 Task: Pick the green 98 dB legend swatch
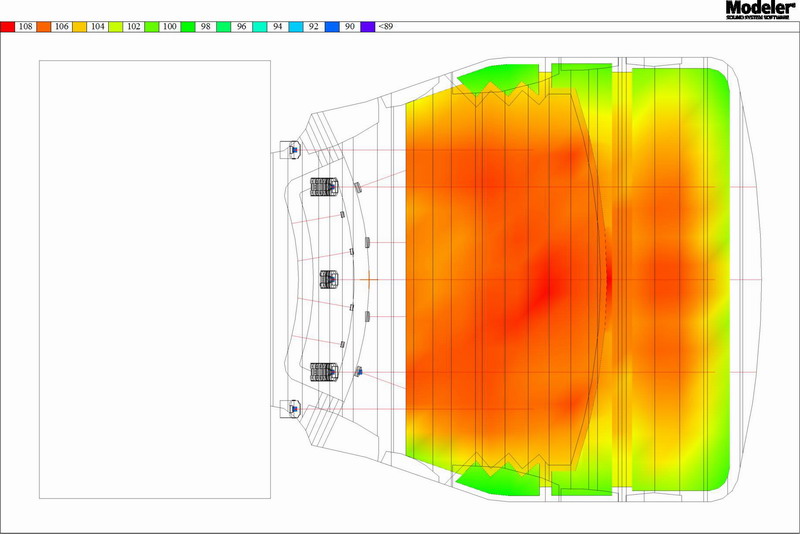(189, 28)
